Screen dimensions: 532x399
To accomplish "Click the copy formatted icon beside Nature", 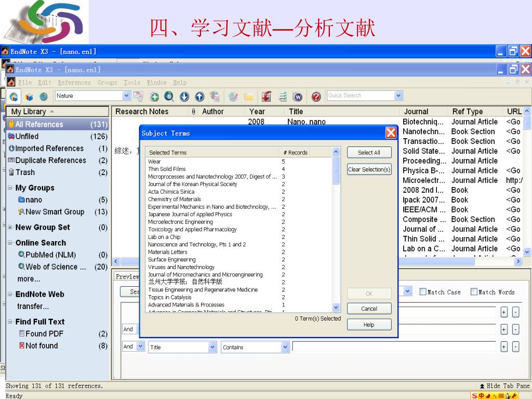I will coord(138,96).
